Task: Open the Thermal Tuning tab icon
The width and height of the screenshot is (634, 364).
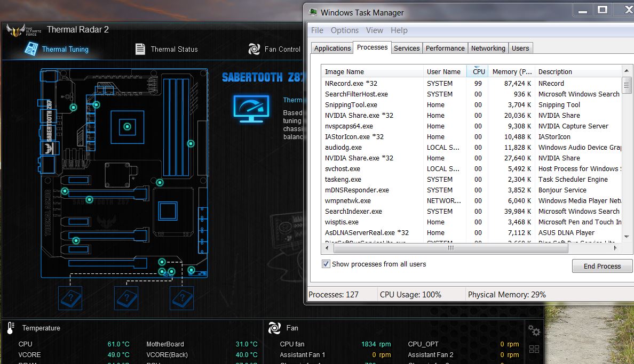Action: pyautogui.click(x=31, y=49)
